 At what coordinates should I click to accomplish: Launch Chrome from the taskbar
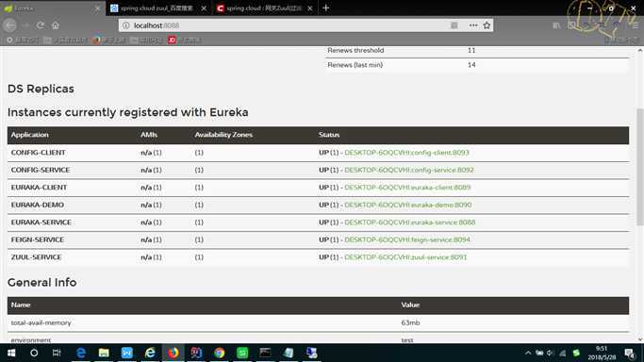click(220, 353)
